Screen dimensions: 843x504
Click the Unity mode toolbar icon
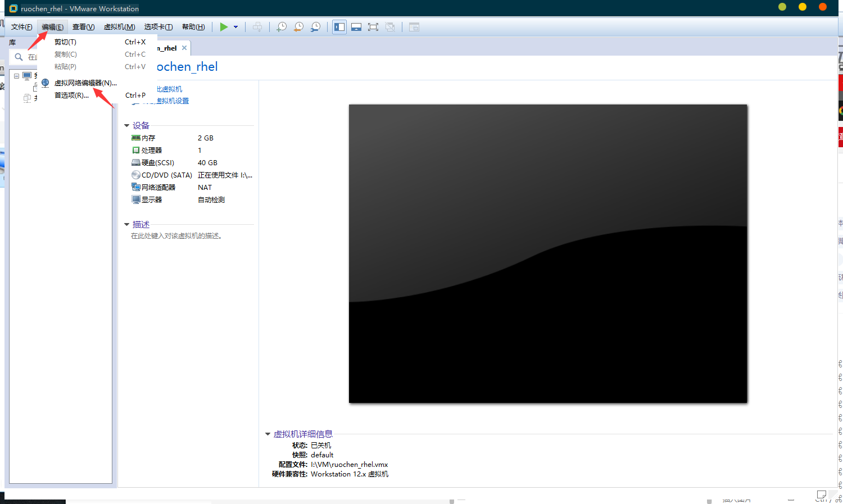[x=390, y=27]
